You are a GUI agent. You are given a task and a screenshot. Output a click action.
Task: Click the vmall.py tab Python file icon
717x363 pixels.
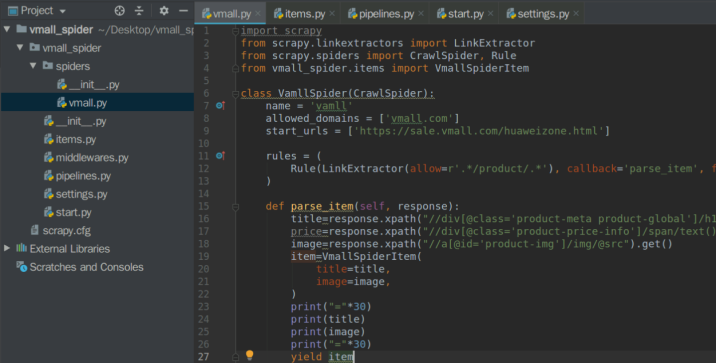point(207,14)
